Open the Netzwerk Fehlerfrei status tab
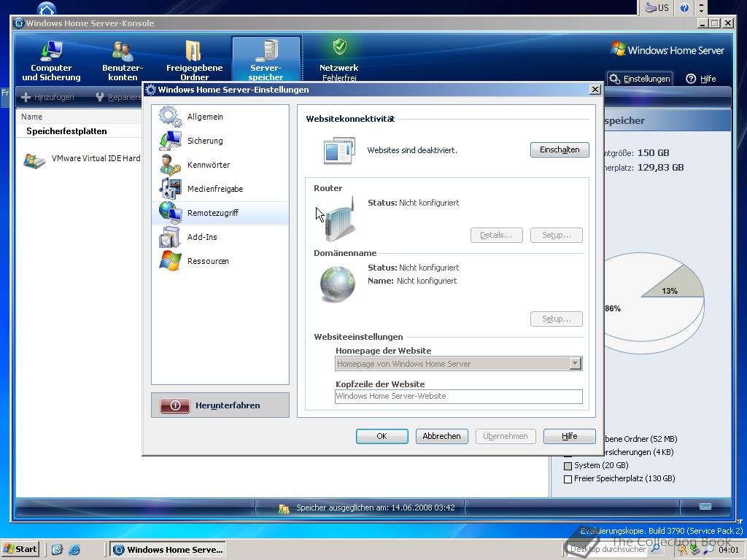The image size is (747, 560). (338, 61)
